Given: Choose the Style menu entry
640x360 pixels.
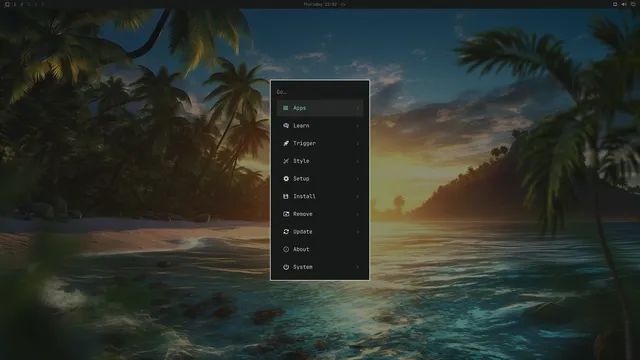Looking at the screenshot, I should pyautogui.click(x=320, y=161).
